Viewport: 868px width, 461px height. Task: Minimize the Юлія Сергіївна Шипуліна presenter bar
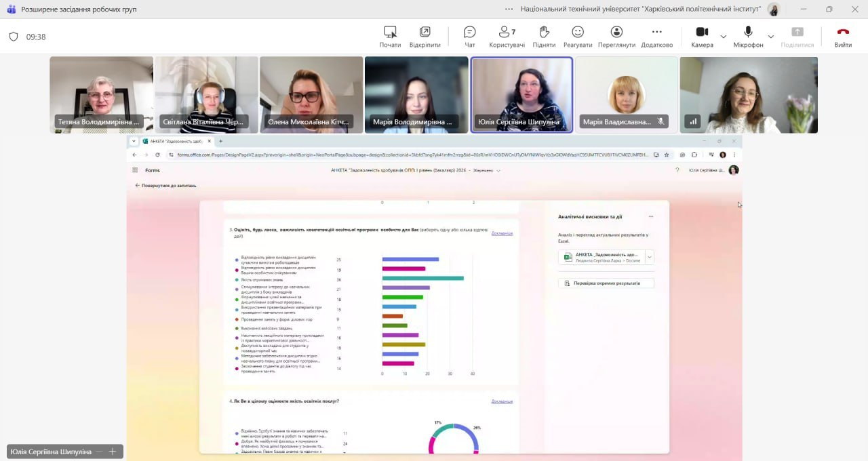99,452
